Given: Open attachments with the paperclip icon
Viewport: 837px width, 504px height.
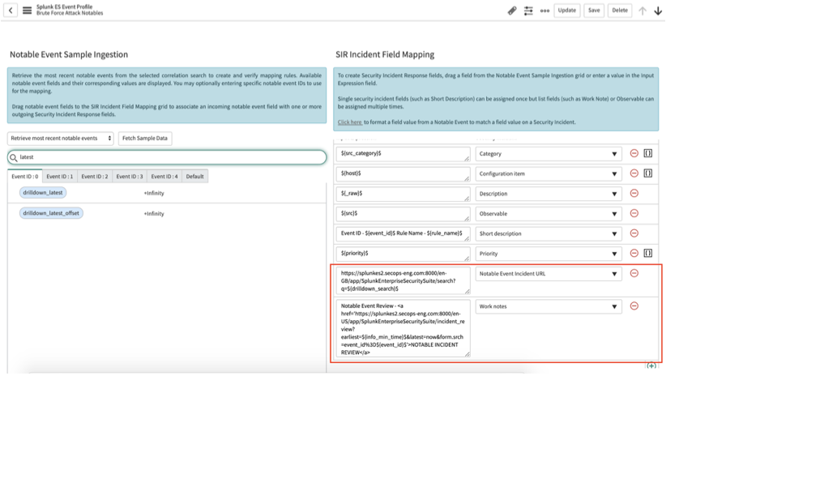Looking at the screenshot, I should tap(512, 11).
